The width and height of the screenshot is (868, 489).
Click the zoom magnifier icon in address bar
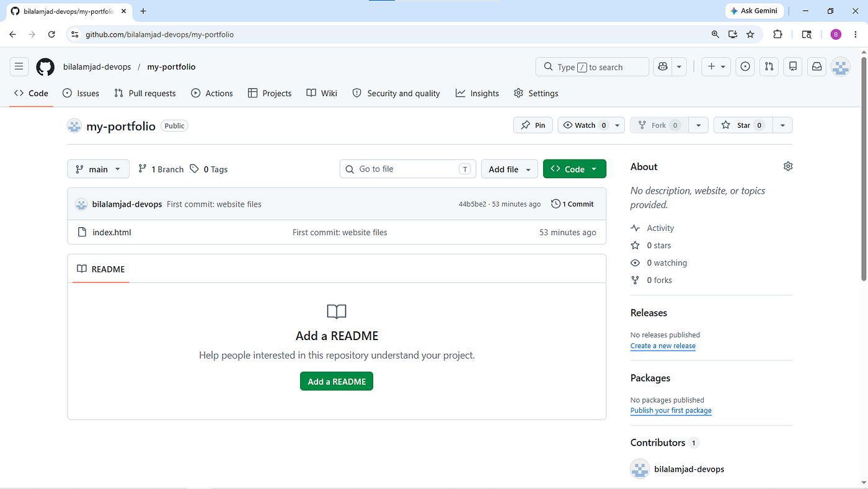pyautogui.click(x=715, y=34)
